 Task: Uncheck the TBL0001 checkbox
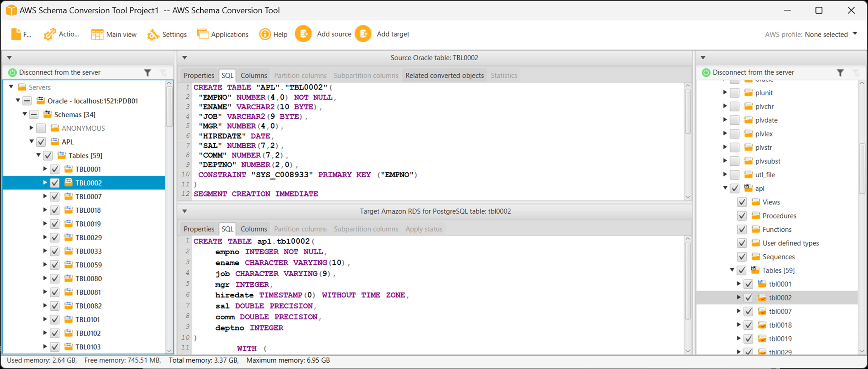pyautogui.click(x=55, y=169)
